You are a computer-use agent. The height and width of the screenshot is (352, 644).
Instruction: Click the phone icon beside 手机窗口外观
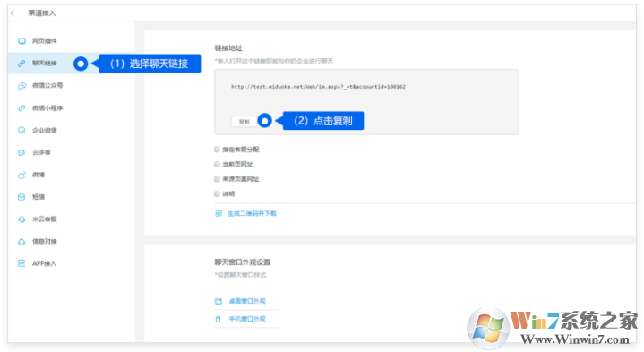pyautogui.click(x=218, y=320)
